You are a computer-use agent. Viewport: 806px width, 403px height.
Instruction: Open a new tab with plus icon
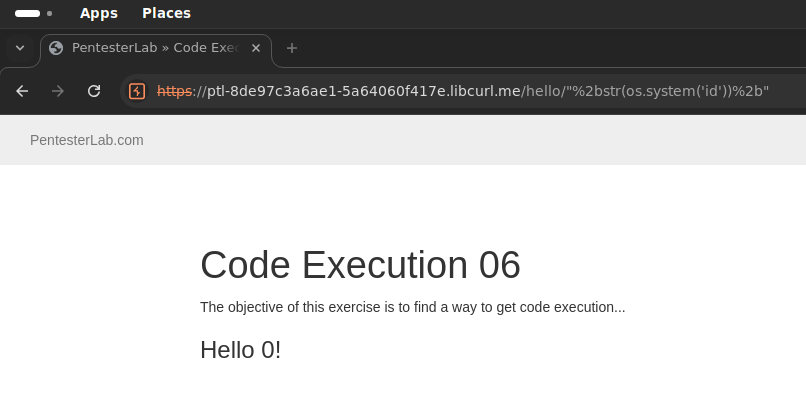click(291, 48)
